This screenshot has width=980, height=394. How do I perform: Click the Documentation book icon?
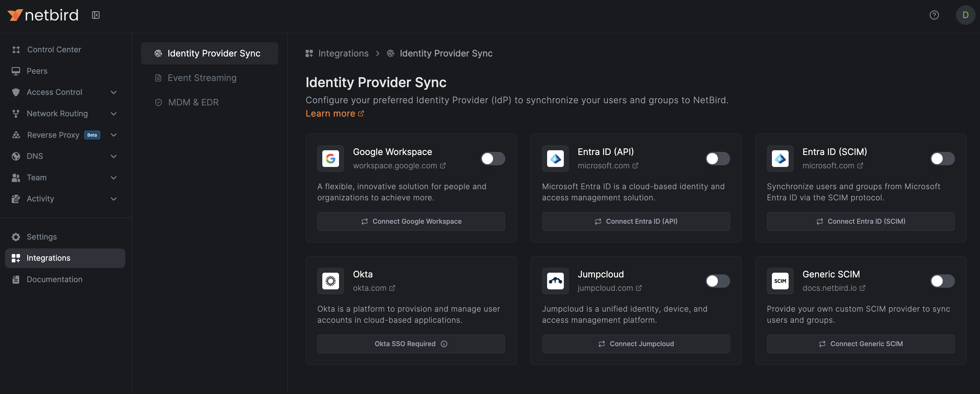pos(16,279)
